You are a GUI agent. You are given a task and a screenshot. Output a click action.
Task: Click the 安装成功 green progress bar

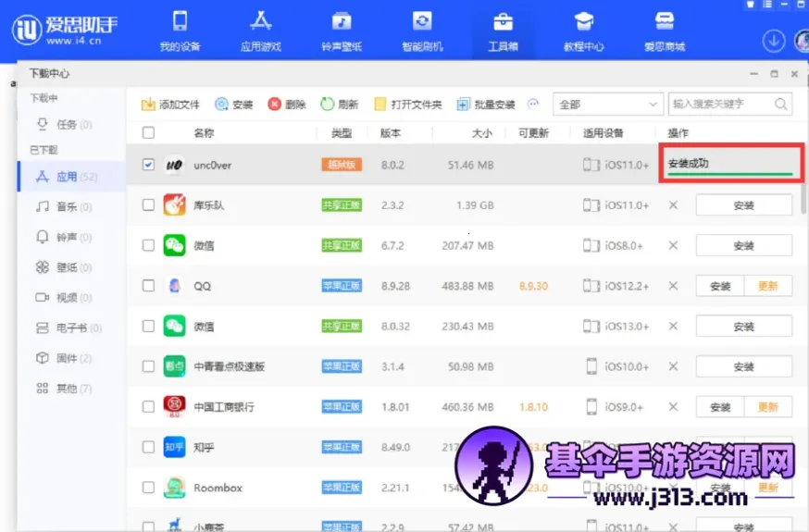729,174
